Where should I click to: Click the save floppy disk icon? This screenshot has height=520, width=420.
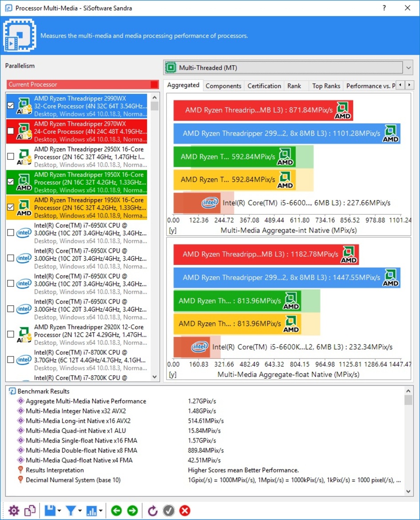pyautogui.click(x=50, y=510)
